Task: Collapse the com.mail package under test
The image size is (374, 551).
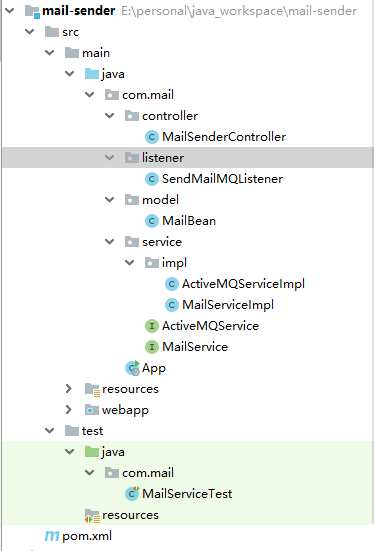Action: [90, 473]
